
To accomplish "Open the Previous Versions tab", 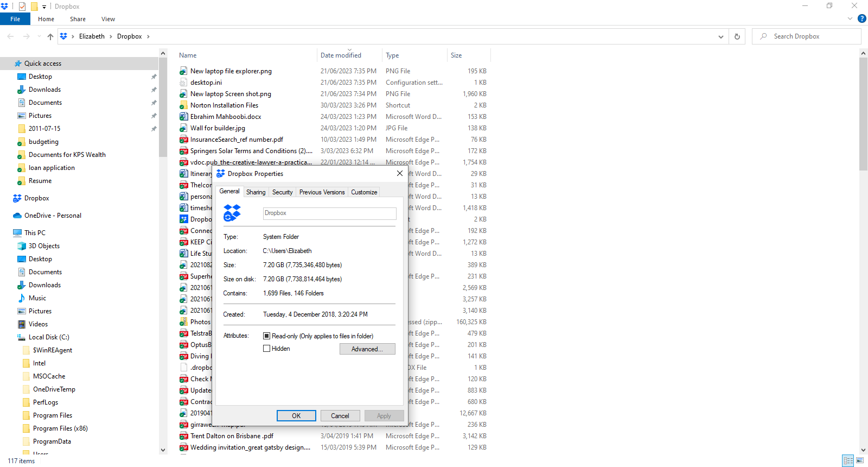I will pos(322,192).
